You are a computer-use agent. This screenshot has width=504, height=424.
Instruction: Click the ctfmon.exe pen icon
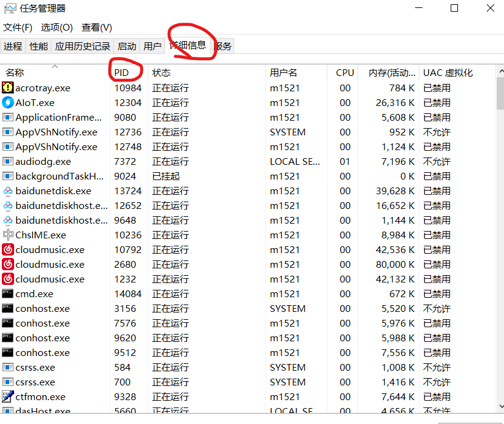pyautogui.click(x=8, y=396)
